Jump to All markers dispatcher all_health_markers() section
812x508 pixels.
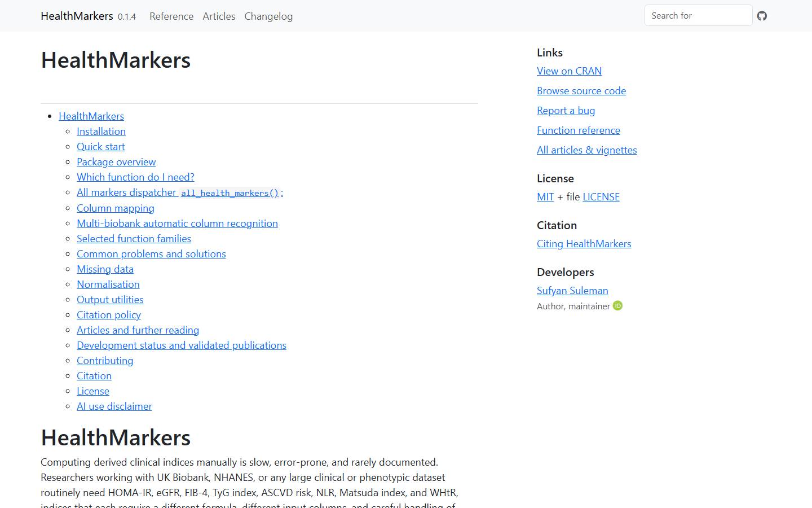click(180, 192)
